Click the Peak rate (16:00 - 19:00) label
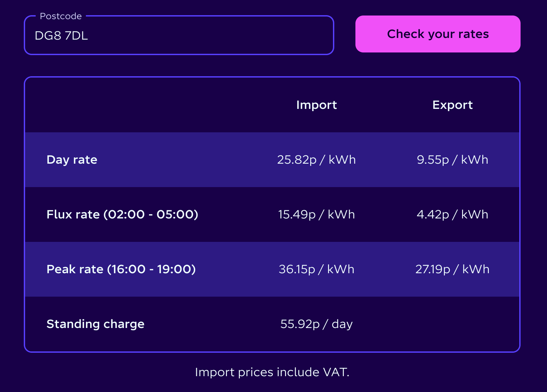 pyautogui.click(x=121, y=269)
